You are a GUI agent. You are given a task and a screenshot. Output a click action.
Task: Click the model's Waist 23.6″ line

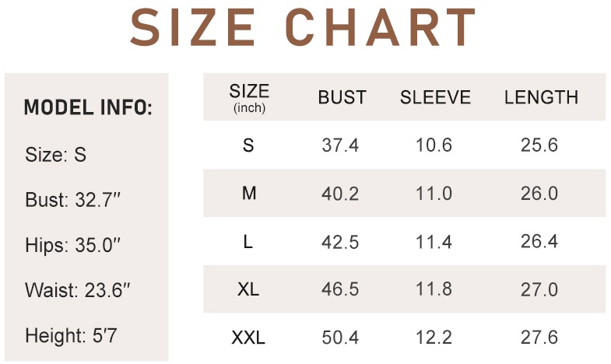pos(78,291)
